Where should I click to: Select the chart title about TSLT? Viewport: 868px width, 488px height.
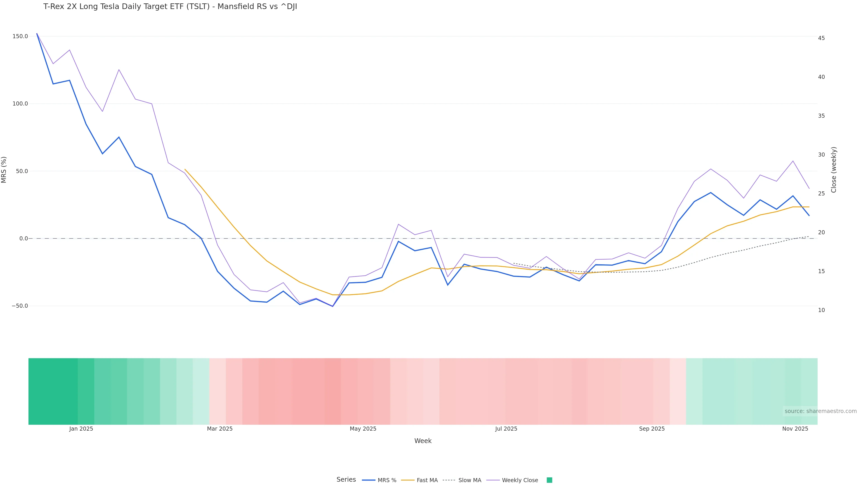tap(170, 7)
